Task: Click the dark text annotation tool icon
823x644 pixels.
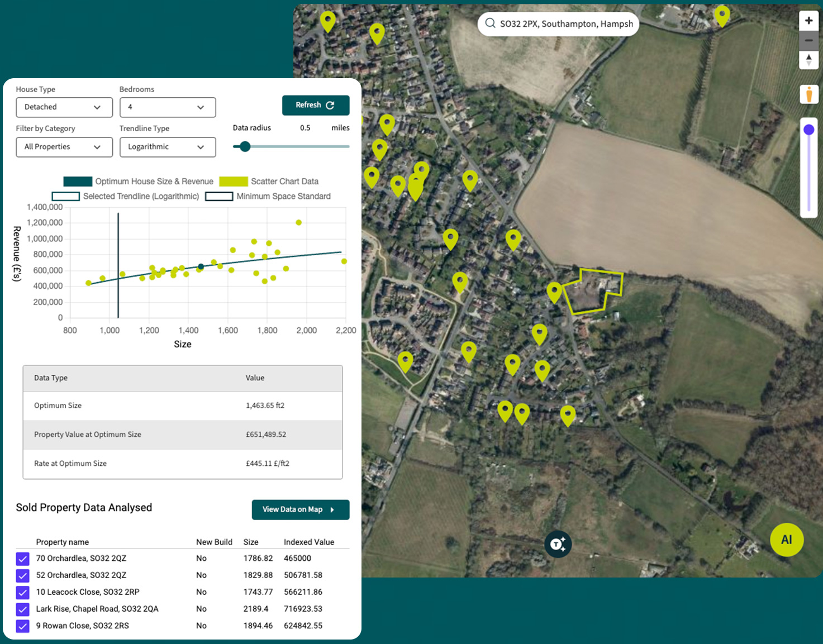Action: coord(558,544)
